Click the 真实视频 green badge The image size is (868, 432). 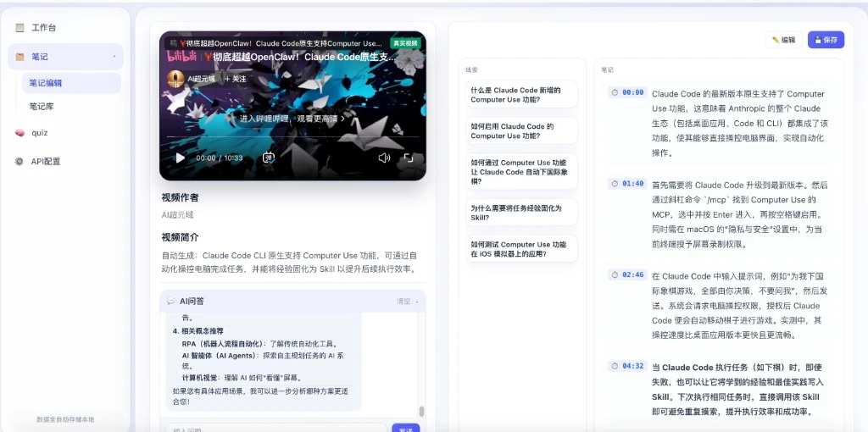click(x=404, y=42)
